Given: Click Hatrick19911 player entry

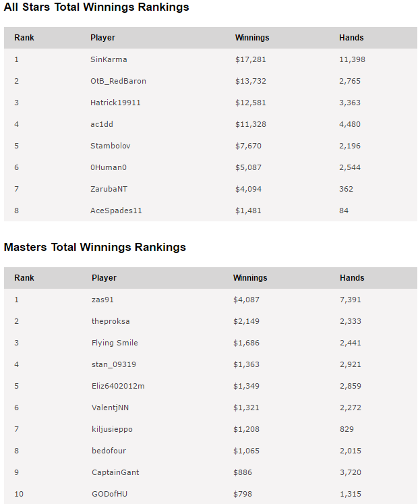Looking at the screenshot, I should coord(115,103).
